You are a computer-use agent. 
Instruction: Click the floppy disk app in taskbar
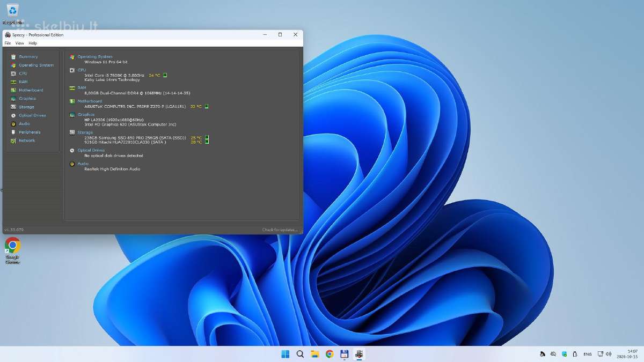tap(344, 354)
